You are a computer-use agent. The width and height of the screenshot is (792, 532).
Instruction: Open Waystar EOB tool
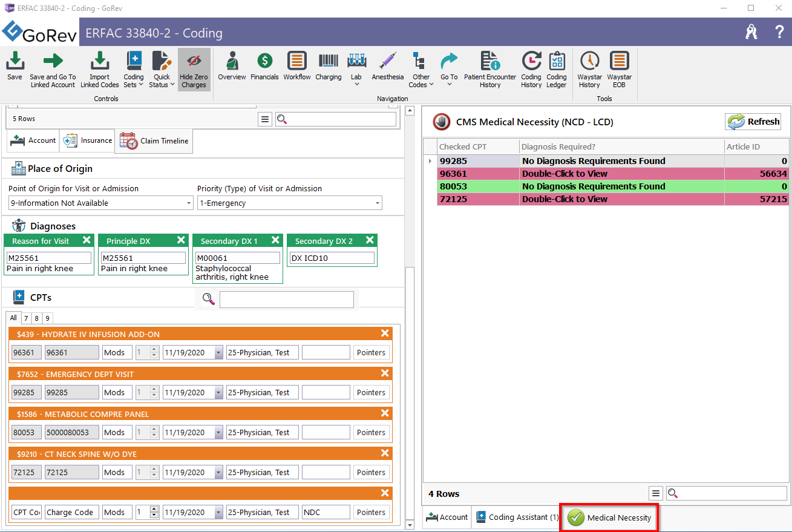619,70
